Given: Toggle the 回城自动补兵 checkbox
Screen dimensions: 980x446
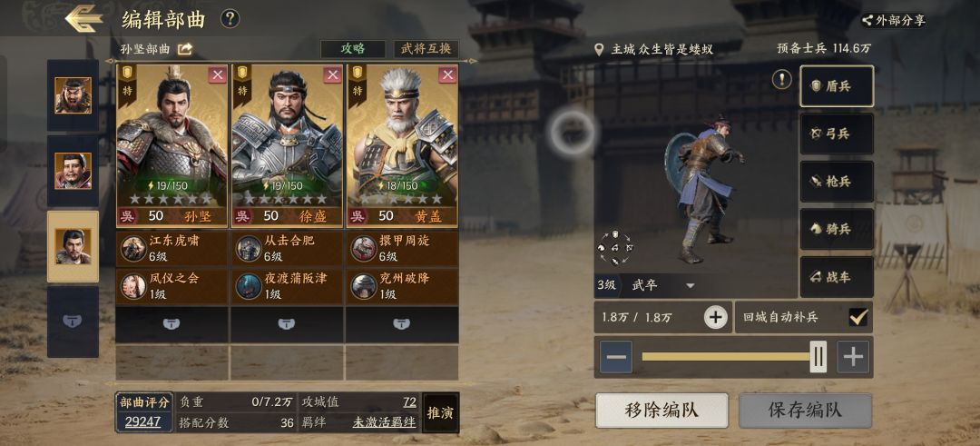Looking at the screenshot, I should click(857, 317).
